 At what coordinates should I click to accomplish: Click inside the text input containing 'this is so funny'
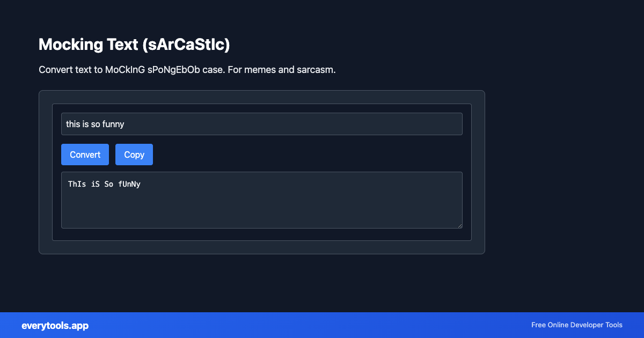click(x=262, y=124)
